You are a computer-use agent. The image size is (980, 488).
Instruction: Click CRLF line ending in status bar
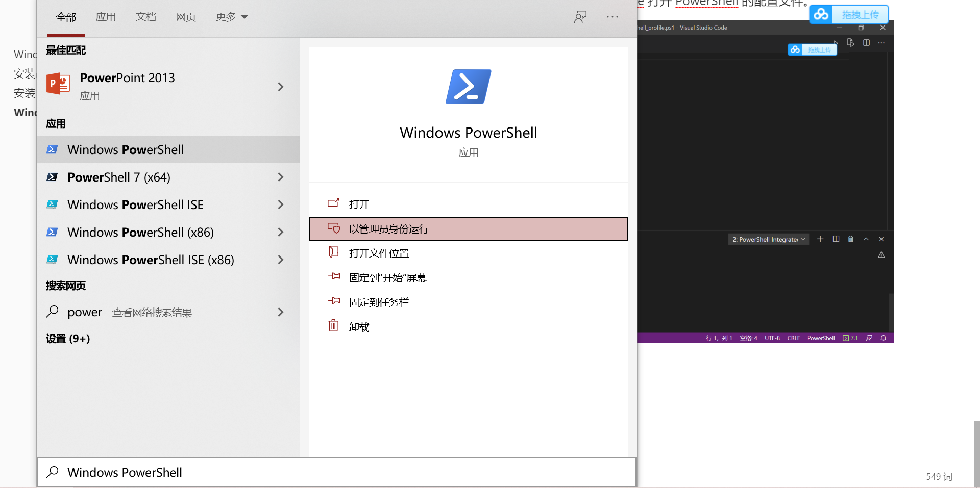coord(793,338)
